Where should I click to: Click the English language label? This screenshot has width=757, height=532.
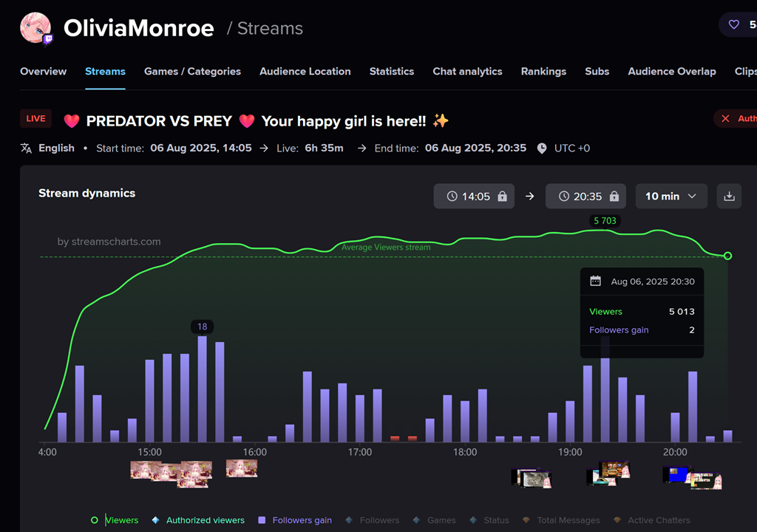point(56,149)
